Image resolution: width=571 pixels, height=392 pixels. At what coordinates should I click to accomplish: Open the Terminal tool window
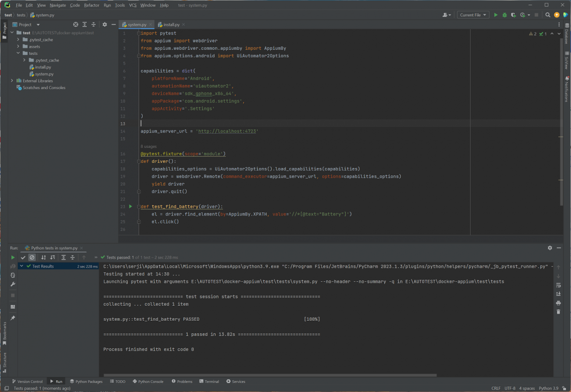click(x=209, y=381)
